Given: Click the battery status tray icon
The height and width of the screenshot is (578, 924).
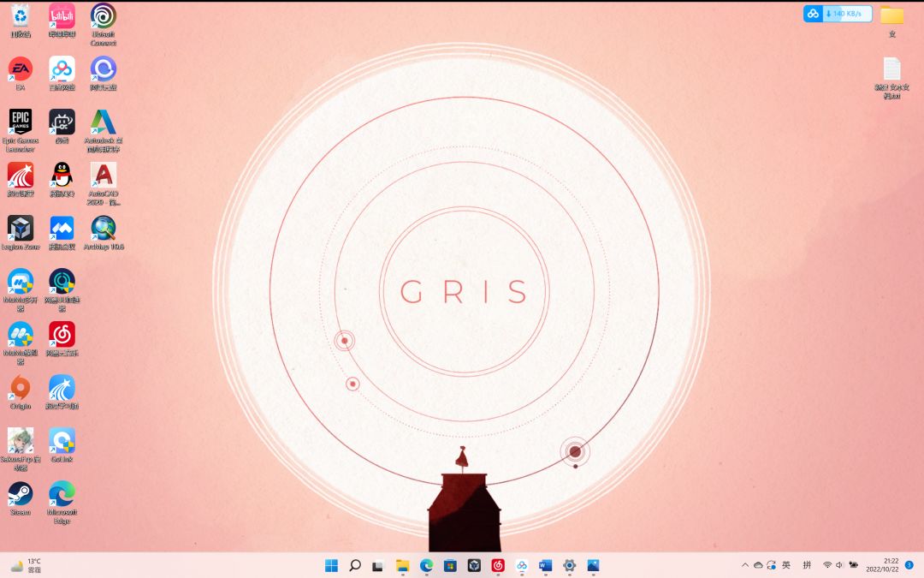Looking at the screenshot, I should pos(853,565).
